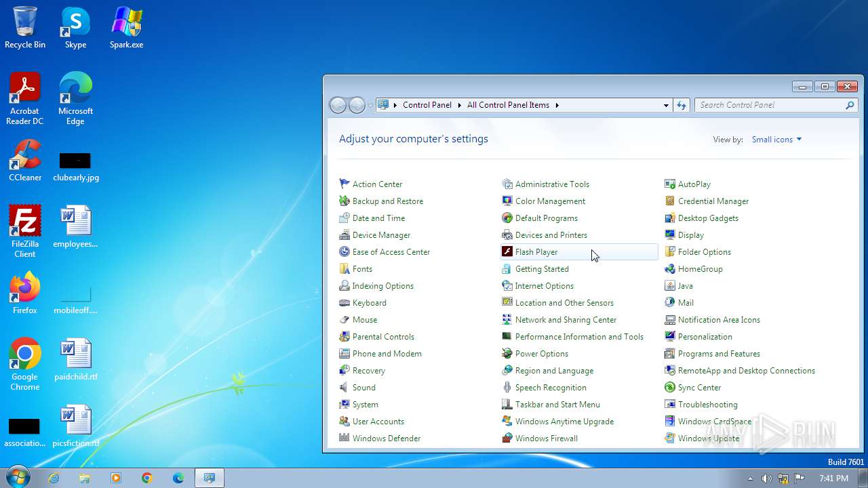
Task: Select the Spark.exe desktop icon
Action: [127, 28]
